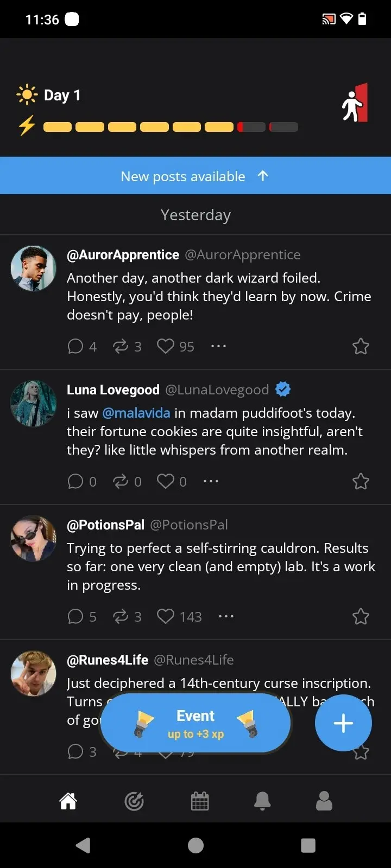
Task: Open the goals target icon
Action: pos(134,801)
